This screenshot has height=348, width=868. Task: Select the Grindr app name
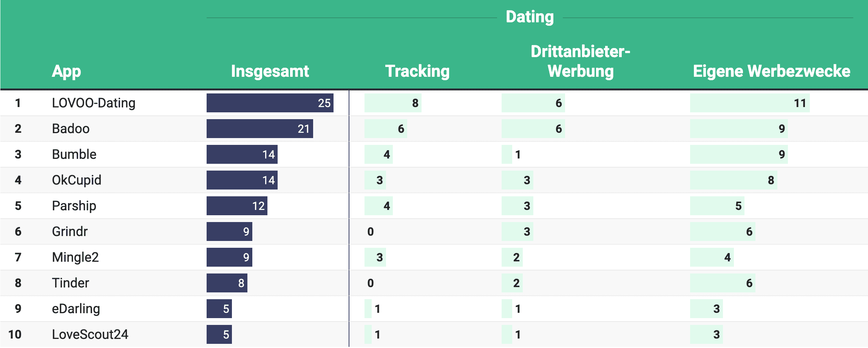pyautogui.click(x=70, y=231)
